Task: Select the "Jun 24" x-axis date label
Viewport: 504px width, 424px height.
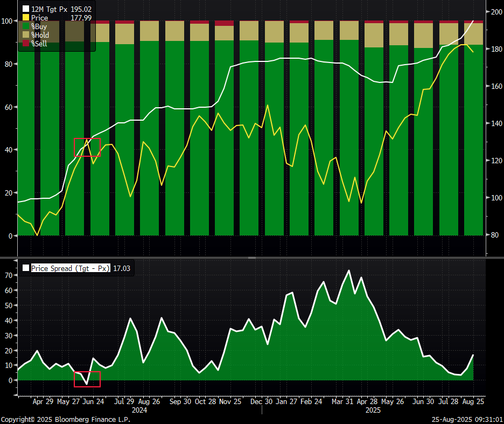Action: [93, 401]
